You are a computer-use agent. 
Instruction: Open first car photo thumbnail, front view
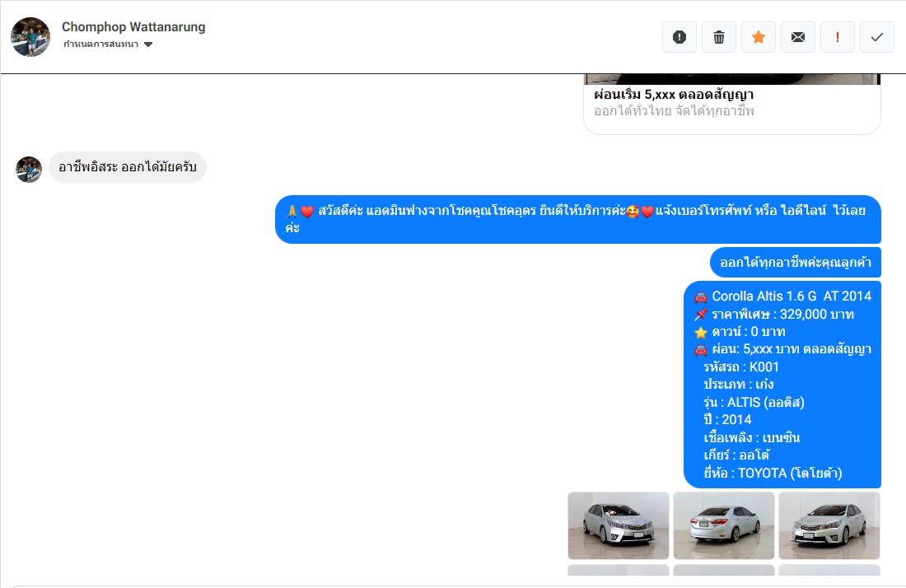[x=619, y=525]
